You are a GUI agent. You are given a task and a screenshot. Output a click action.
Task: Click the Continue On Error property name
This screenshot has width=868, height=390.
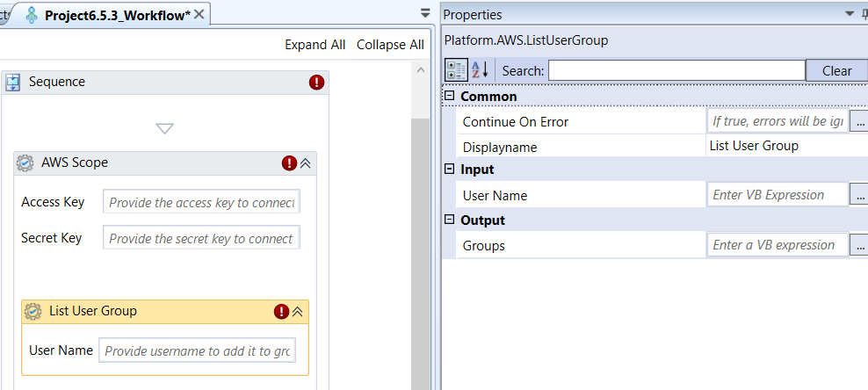516,122
